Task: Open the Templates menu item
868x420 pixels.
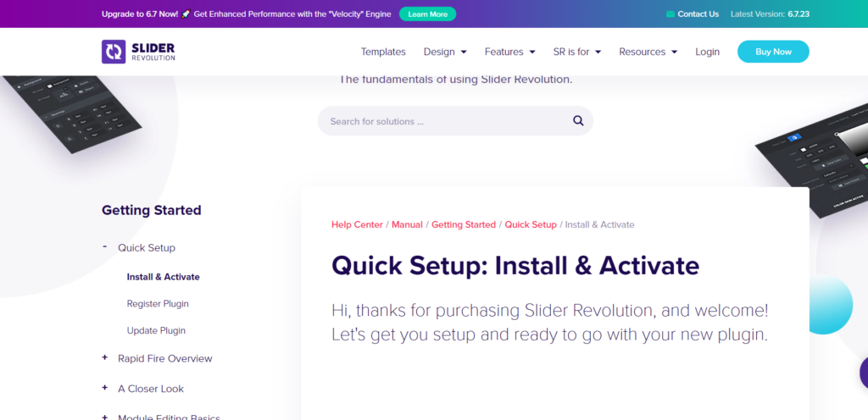Action: [x=383, y=52]
